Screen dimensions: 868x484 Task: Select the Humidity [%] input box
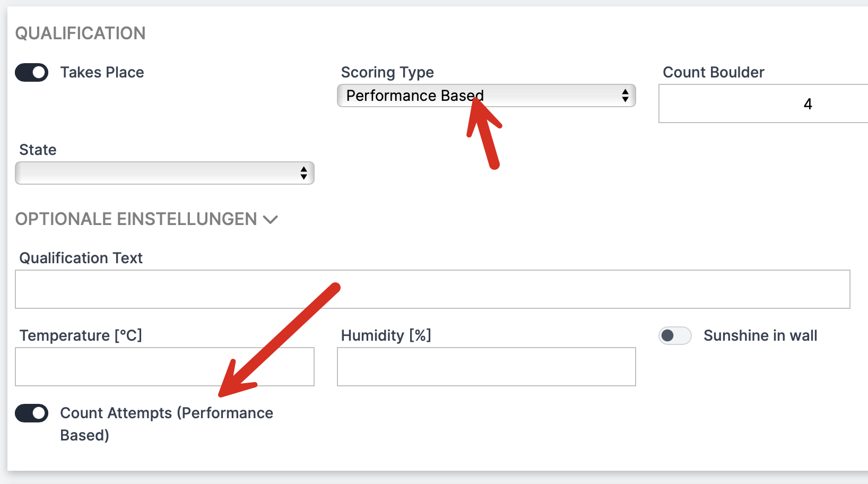[x=486, y=367]
